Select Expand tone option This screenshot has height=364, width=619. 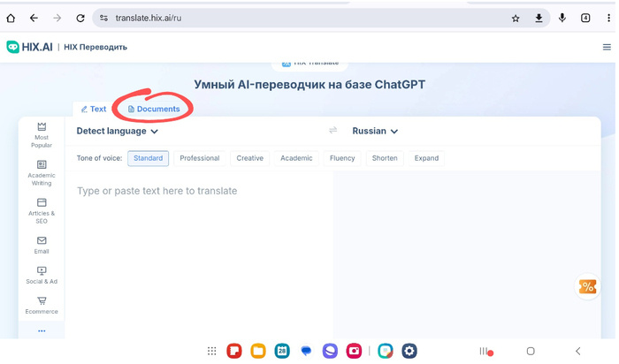[426, 158]
